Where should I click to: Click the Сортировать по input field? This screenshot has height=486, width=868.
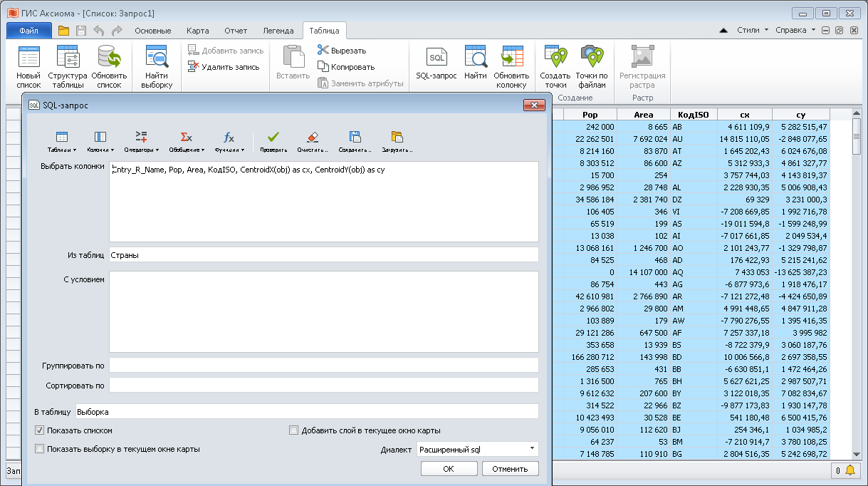[x=323, y=386]
